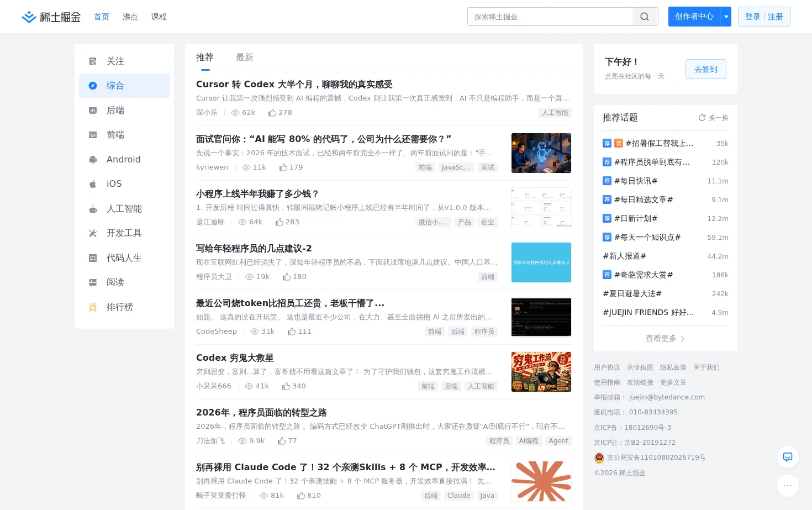This screenshot has width=812, height=510.
Task: Click the like icon on the Cursor 转 Codex article
Action: (x=272, y=113)
